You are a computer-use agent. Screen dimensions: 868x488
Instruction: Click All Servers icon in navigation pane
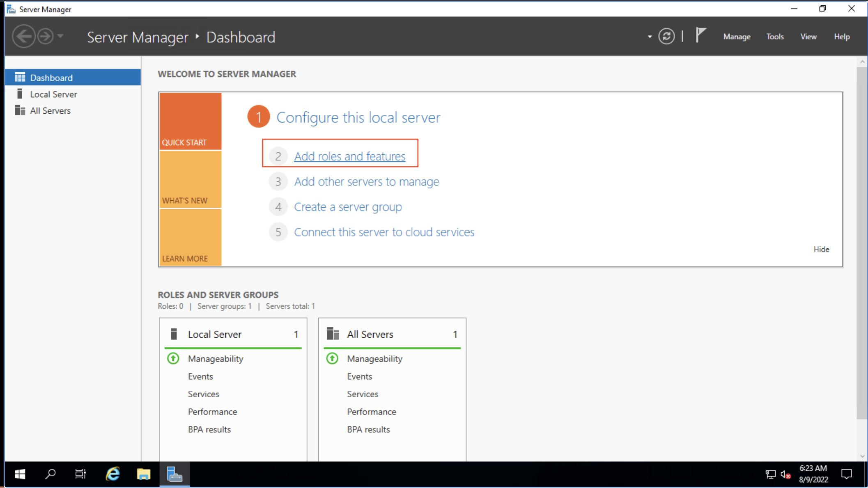(x=20, y=110)
